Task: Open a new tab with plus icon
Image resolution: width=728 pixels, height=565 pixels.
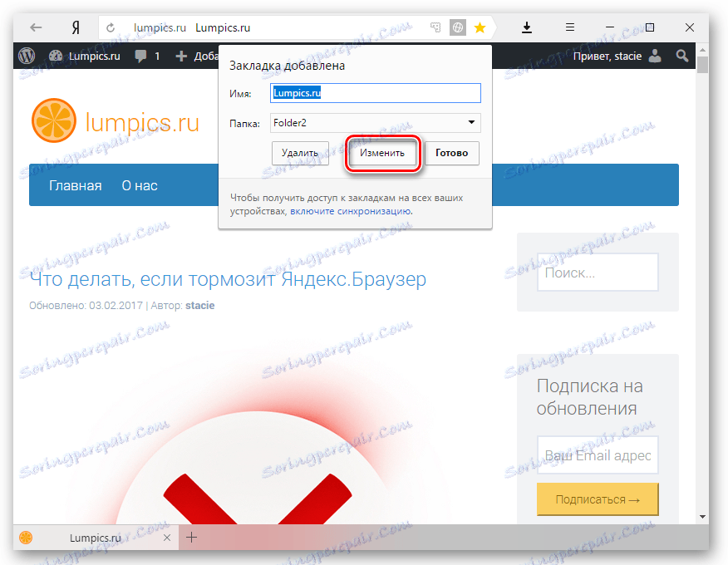Action: pyautogui.click(x=192, y=538)
